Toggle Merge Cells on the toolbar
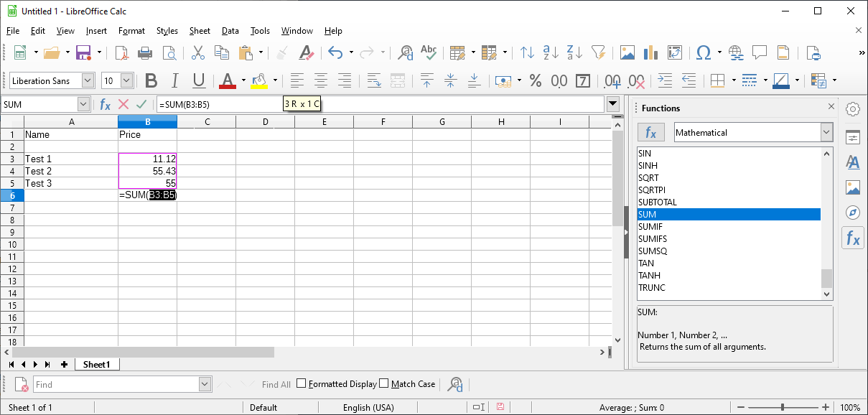 pos(398,80)
